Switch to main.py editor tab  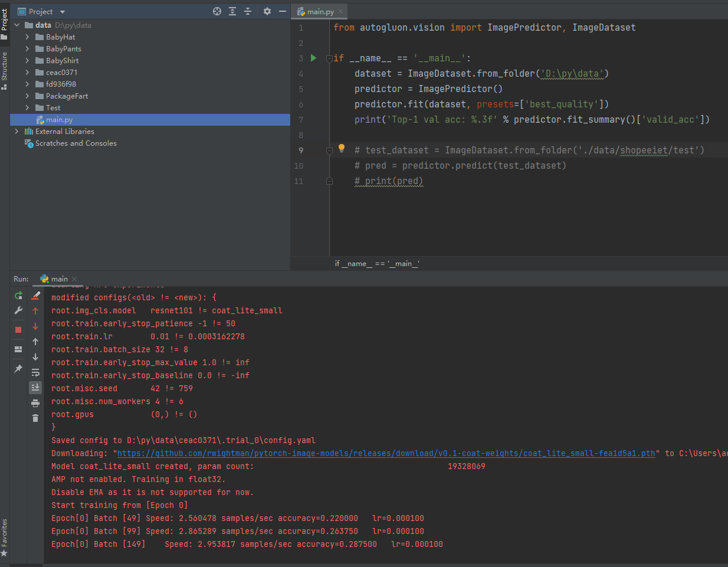pyautogui.click(x=320, y=11)
